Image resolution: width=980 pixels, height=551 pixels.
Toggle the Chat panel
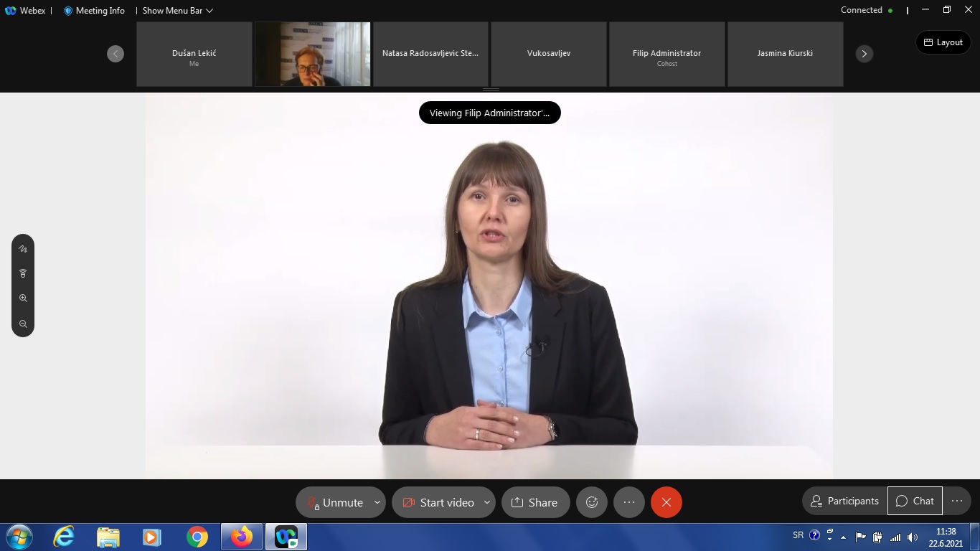tap(915, 501)
